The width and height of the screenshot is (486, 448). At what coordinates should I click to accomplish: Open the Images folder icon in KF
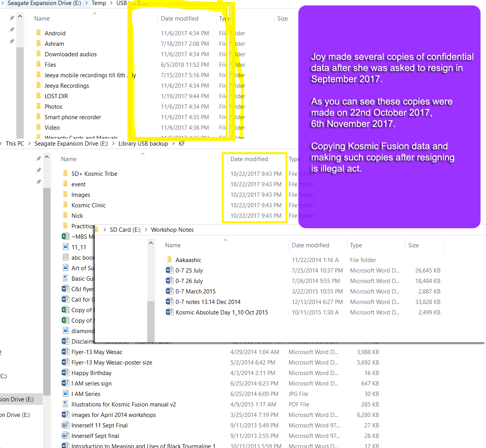pyautogui.click(x=65, y=194)
